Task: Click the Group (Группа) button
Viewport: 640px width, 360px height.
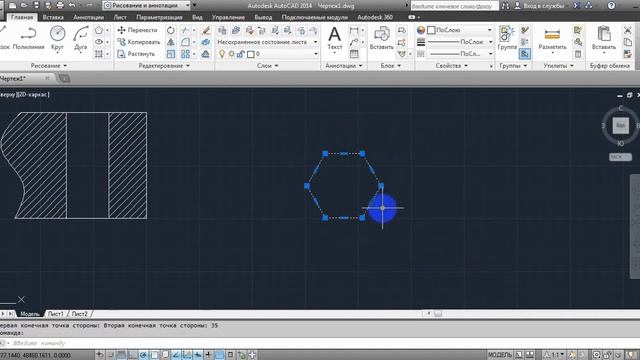Action: tap(507, 38)
